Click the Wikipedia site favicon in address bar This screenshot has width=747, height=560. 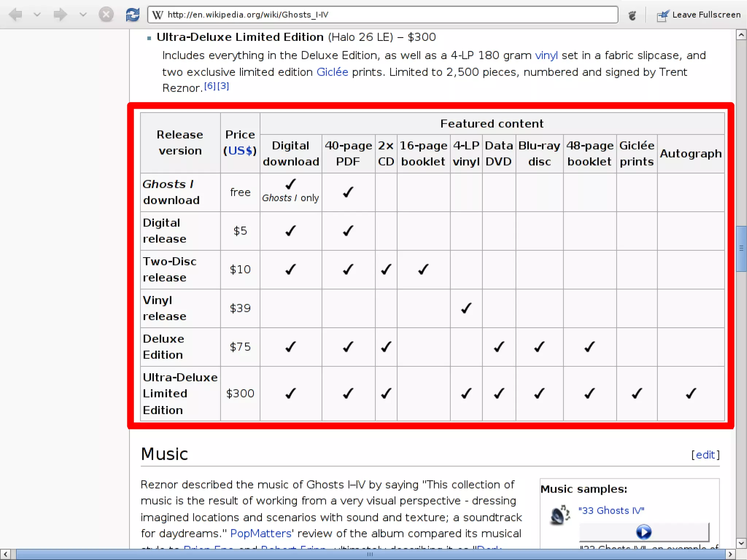point(158,15)
